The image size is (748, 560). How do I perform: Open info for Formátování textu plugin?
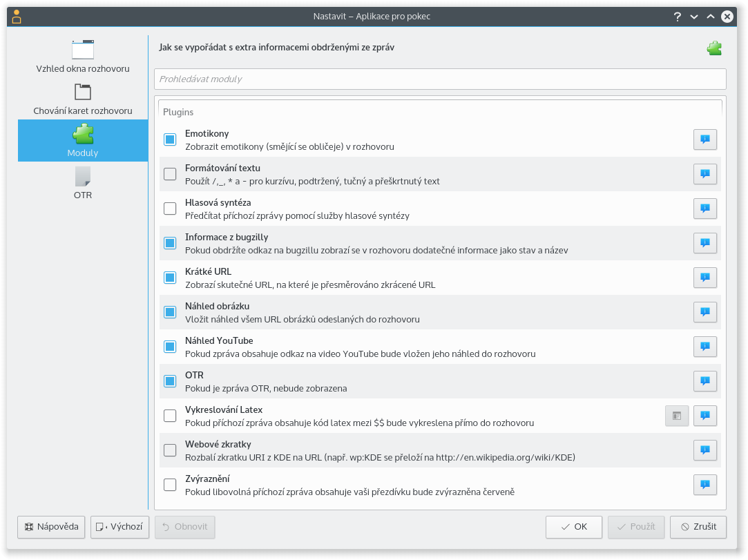[704, 173]
